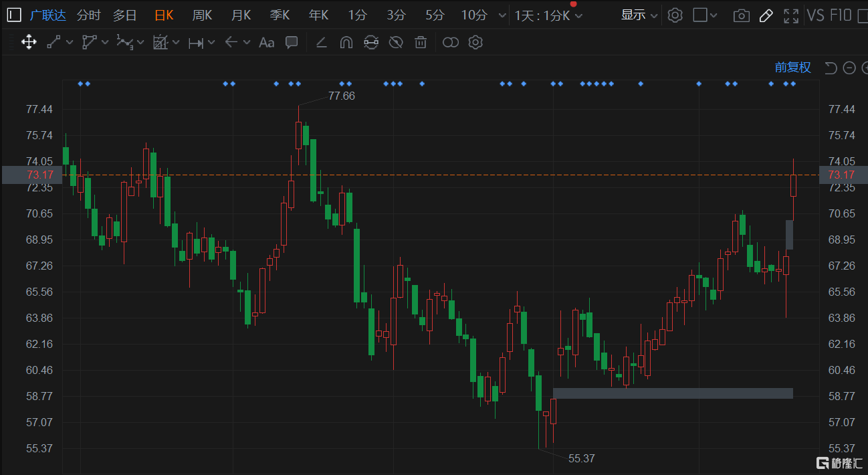This screenshot has width=868, height=475.
Task: Click the 55.37 low price annotation
Action: click(582, 458)
